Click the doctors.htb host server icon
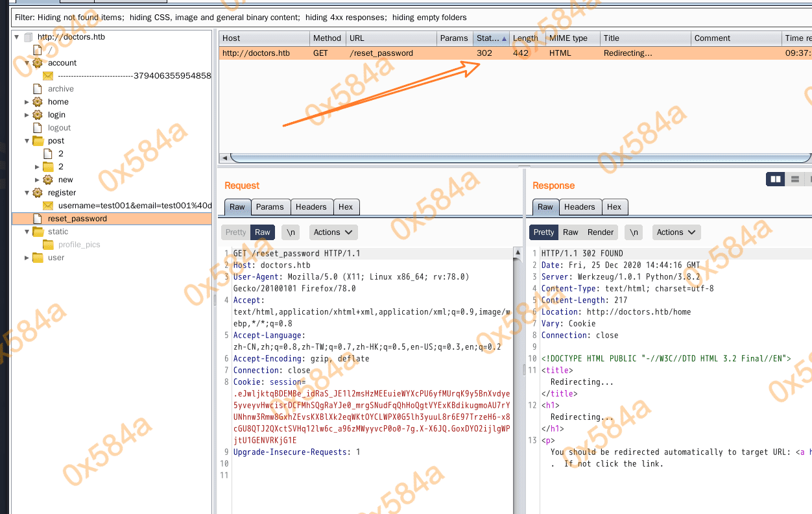The image size is (812, 514). [28, 37]
